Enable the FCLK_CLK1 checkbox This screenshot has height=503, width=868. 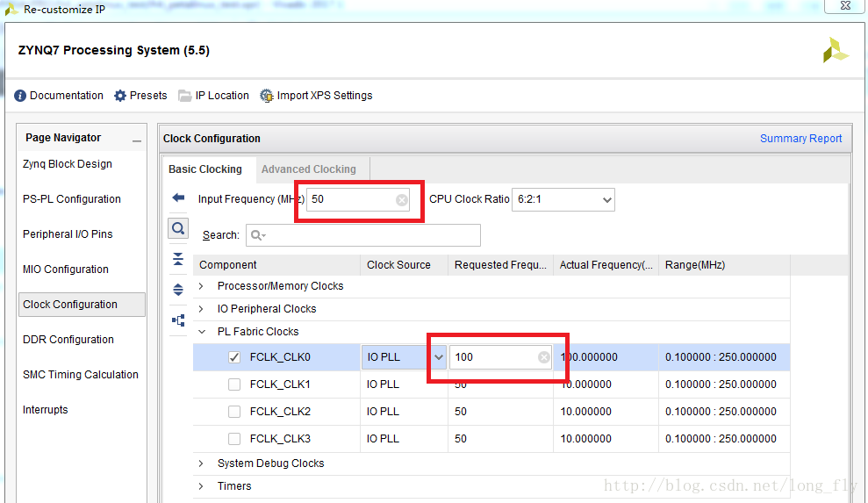(x=234, y=384)
